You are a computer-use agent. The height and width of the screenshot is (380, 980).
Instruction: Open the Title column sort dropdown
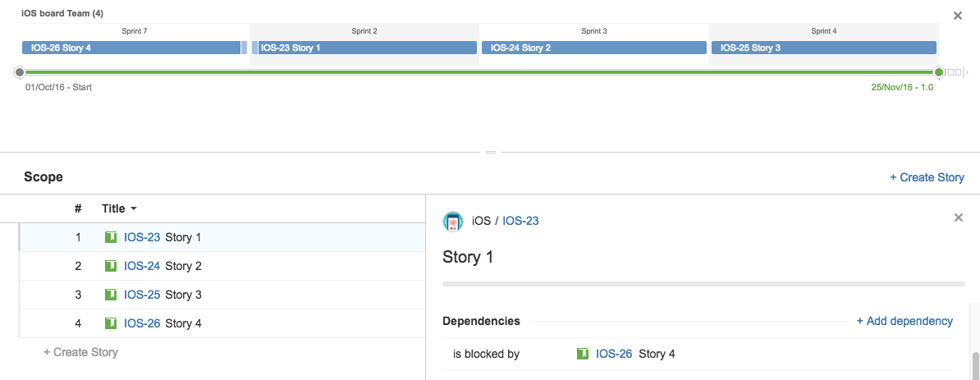(x=119, y=208)
